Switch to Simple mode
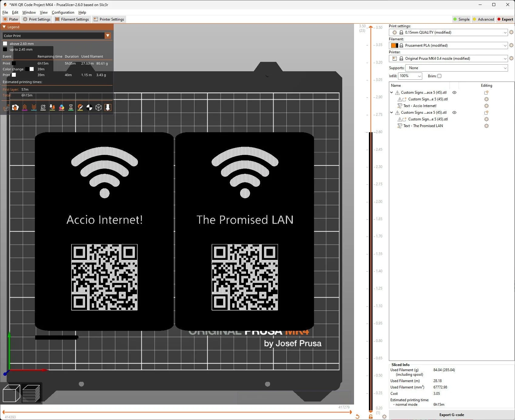Image resolution: width=515 pixels, height=420 pixels. click(461, 19)
